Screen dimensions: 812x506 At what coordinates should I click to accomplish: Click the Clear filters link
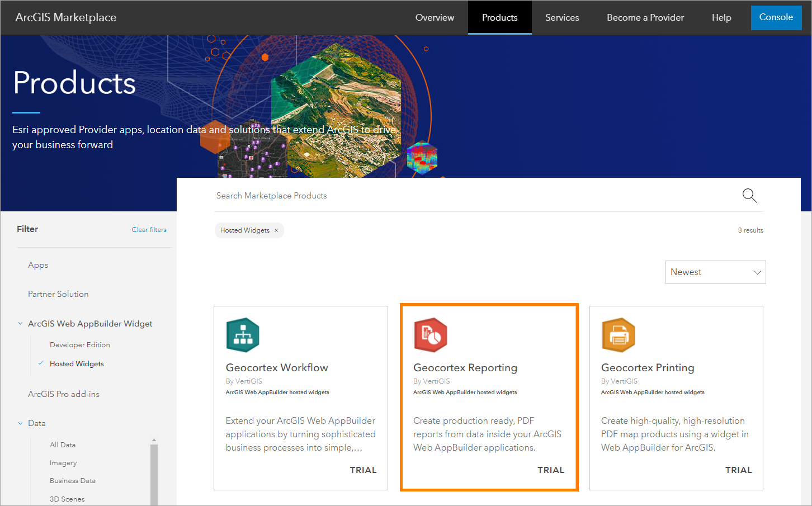pyautogui.click(x=149, y=229)
